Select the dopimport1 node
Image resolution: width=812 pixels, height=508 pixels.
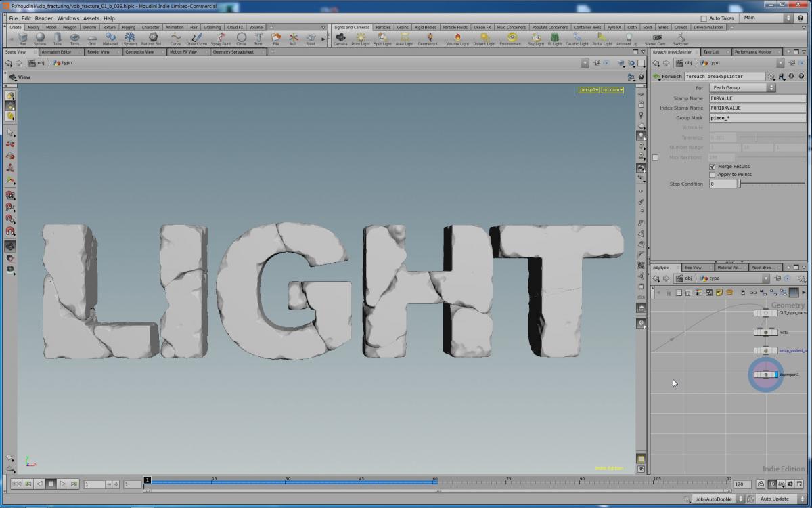pyautogui.click(x=766, y=375)
